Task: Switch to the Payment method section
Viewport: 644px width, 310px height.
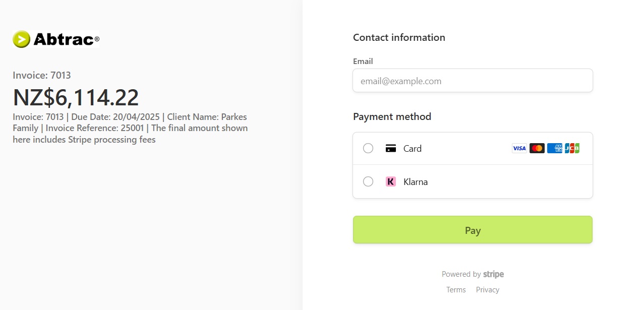Action: coord(392,116)
